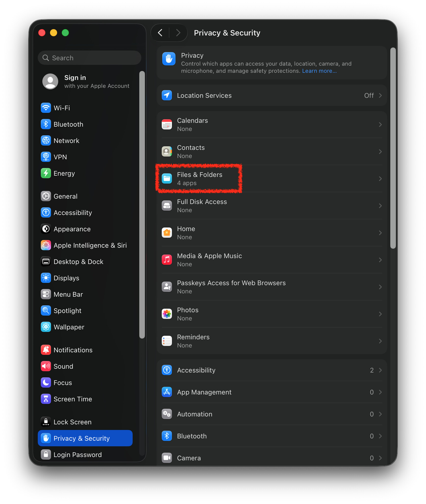Select Menu Bar in sidebar

point(85,294)
